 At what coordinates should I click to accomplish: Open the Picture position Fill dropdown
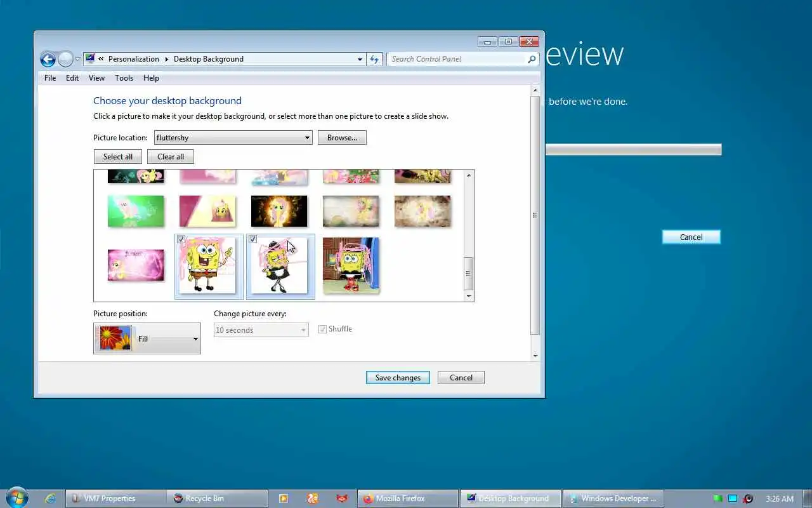click(147, 338)
